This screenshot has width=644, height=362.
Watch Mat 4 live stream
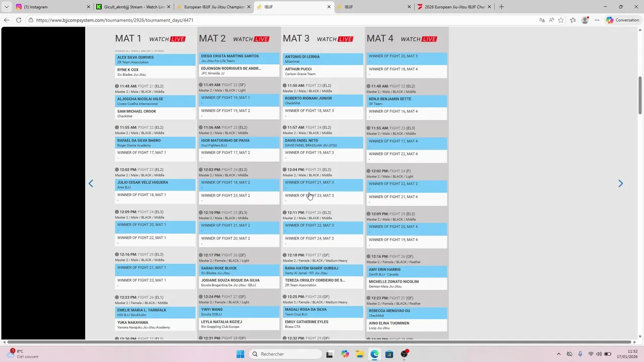tap(419, 39)
